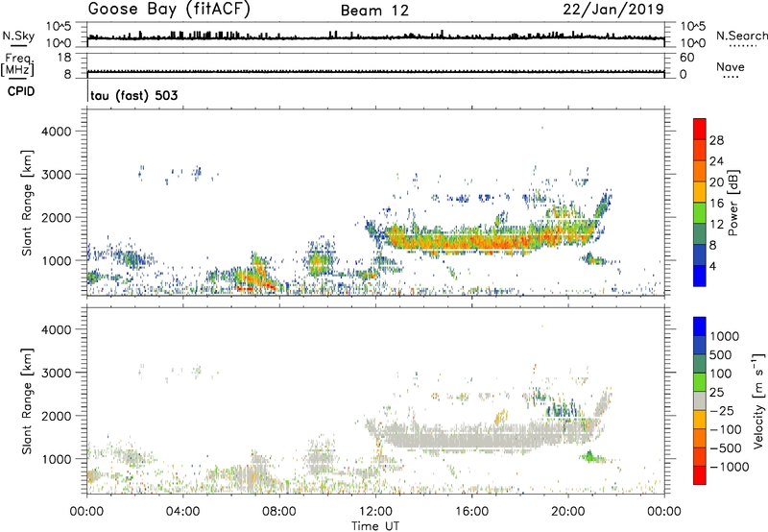
Task: Click the 'Goose Bay (fitACF)' title text
Action: click(x=169, y=10)
